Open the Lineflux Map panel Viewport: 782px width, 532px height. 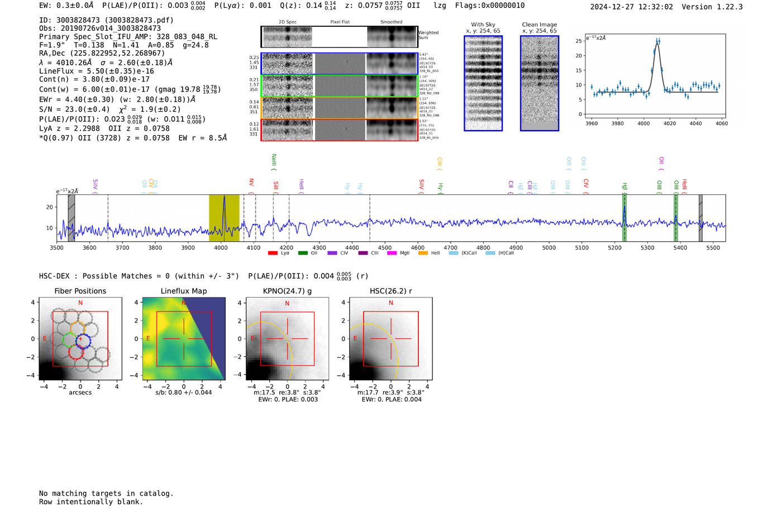click(x=184, y=339)
